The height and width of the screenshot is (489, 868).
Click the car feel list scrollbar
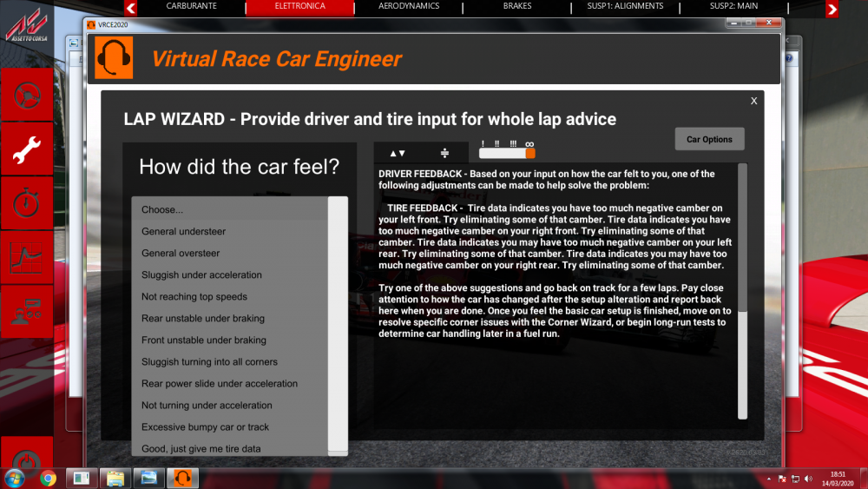point(338,326)
